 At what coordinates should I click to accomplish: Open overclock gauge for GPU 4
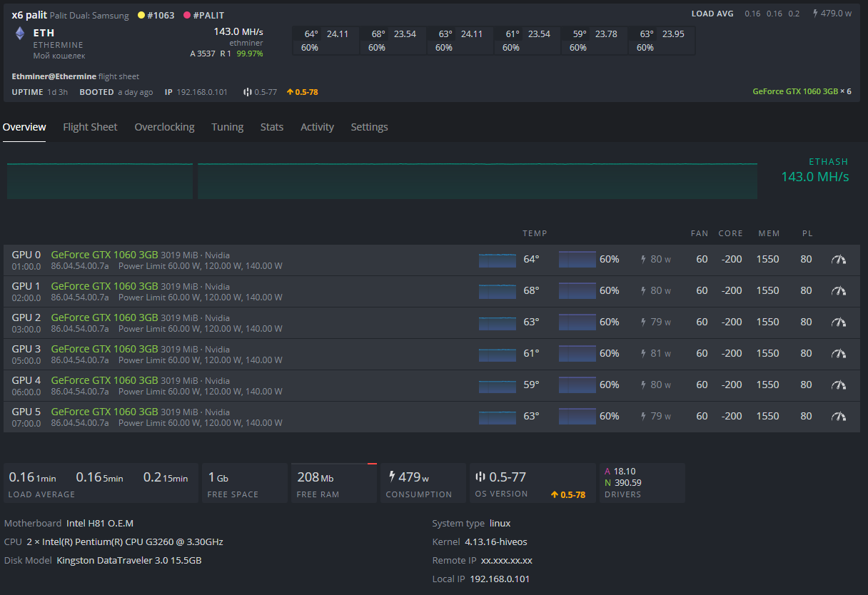click(839, 385)
